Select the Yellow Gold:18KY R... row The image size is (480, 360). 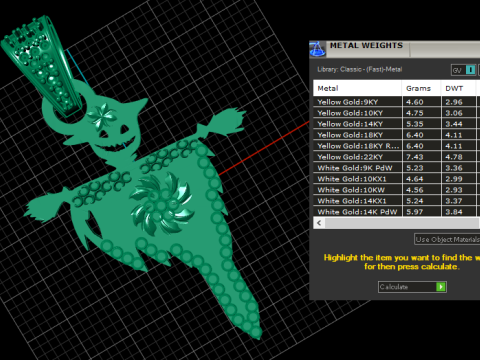(x=397, y=146)
